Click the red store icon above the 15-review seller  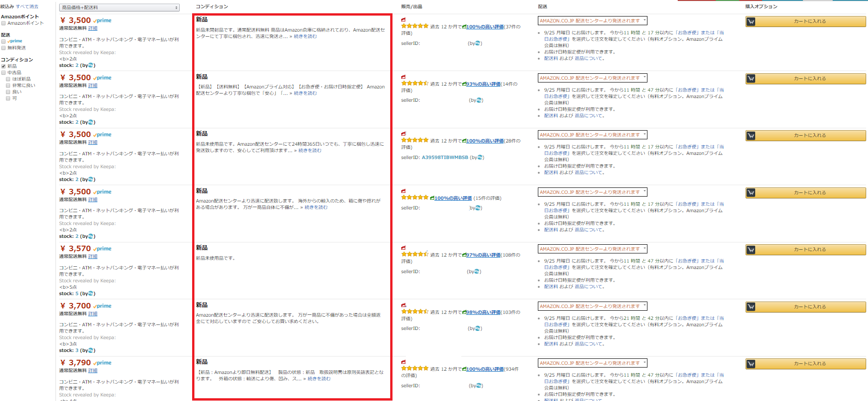pyautogui.click(x=403, y=191)
